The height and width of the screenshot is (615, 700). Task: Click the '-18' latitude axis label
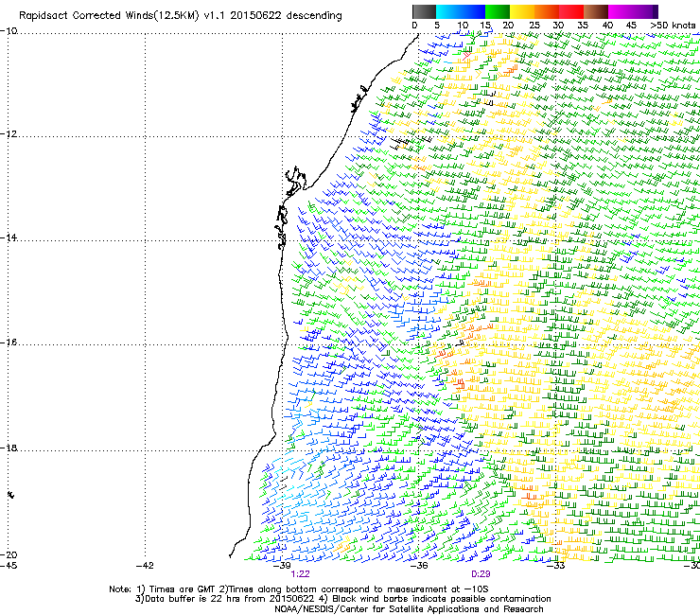(x=9, y=448)
